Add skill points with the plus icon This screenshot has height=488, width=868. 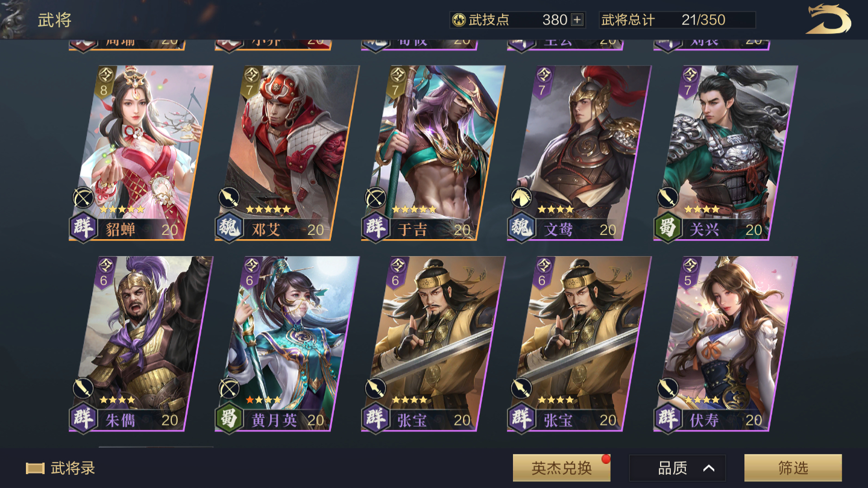click(577, 20)
